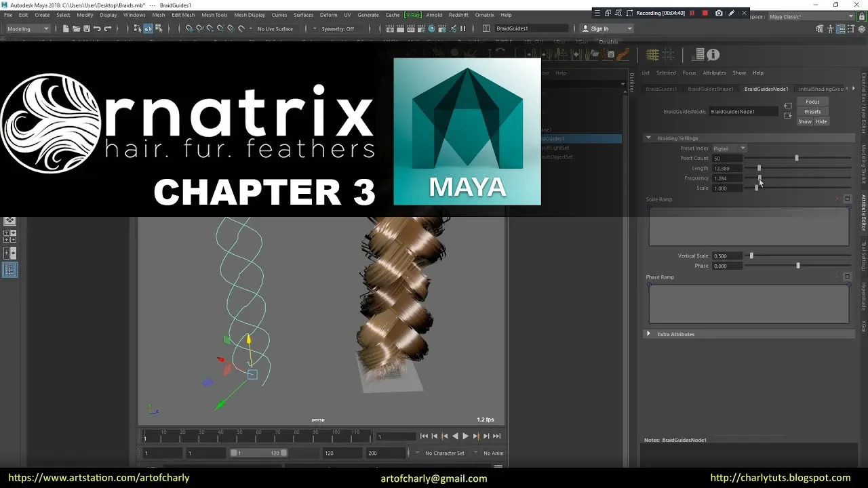Open the Deform menu

(328, 15)
